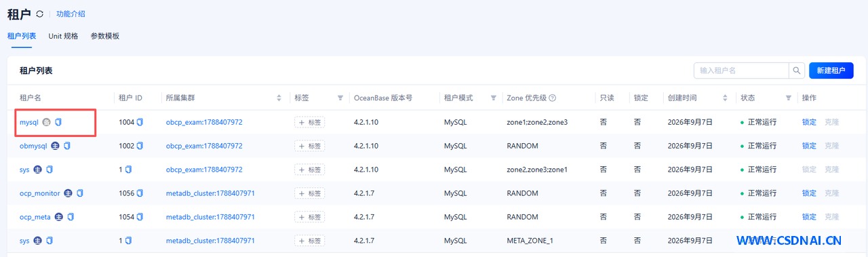This screenshot has height=257, width=868.
Task: Focus the 输入租户名 search field
Action: pyautogui.click(x=741, y=71)
